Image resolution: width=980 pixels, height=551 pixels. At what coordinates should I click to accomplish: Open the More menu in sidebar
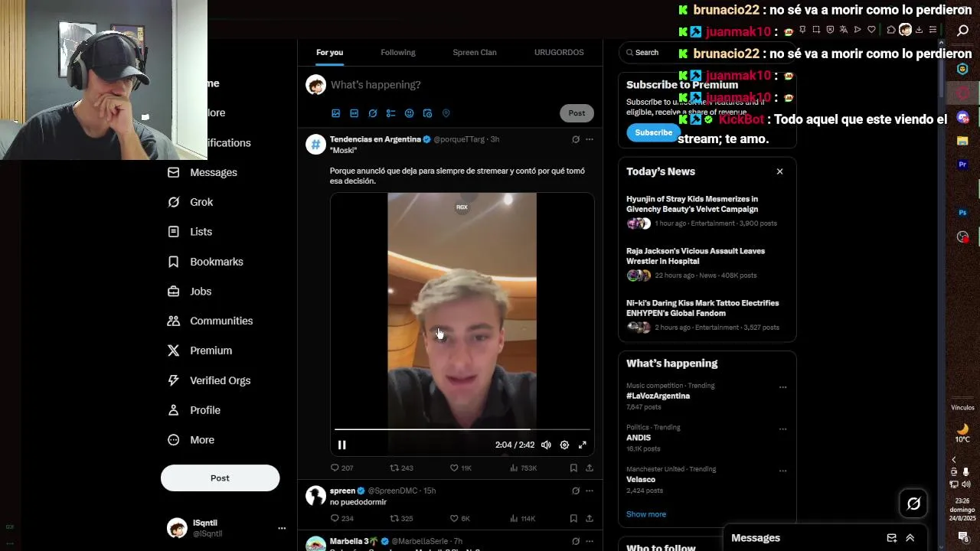coord(191,440)
